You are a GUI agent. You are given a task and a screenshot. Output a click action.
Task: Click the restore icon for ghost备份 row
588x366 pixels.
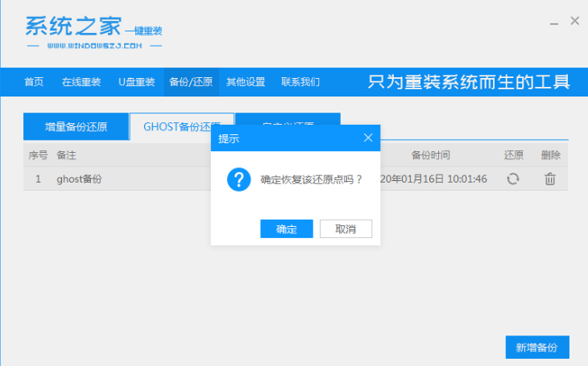513,179
